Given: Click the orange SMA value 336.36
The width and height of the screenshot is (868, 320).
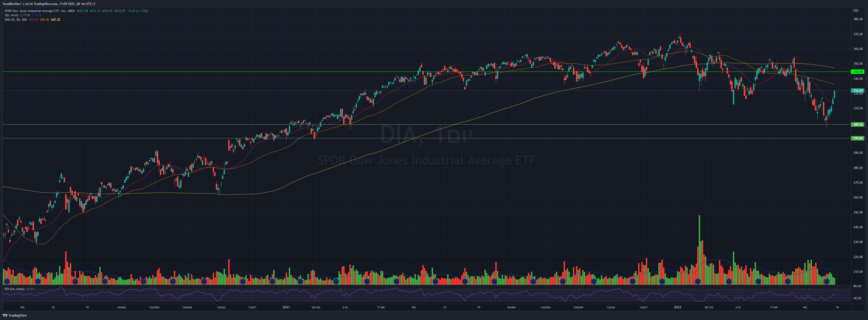Looking at the screenshot, I should coord(44,19).
